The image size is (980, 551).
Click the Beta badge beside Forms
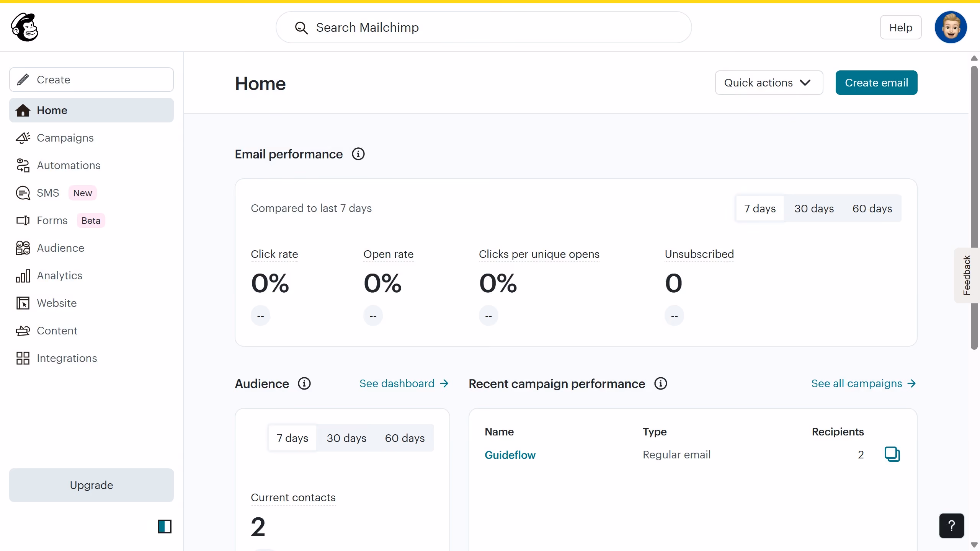[91, 220]
